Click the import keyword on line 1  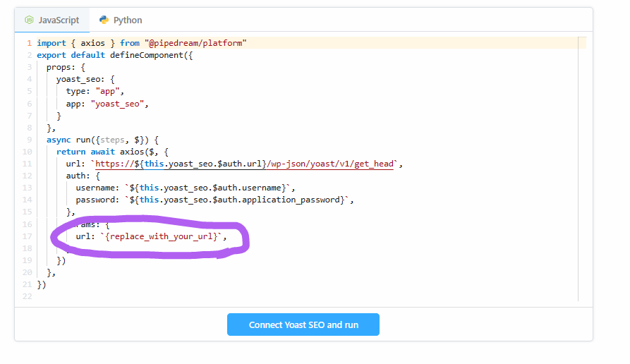52,43
